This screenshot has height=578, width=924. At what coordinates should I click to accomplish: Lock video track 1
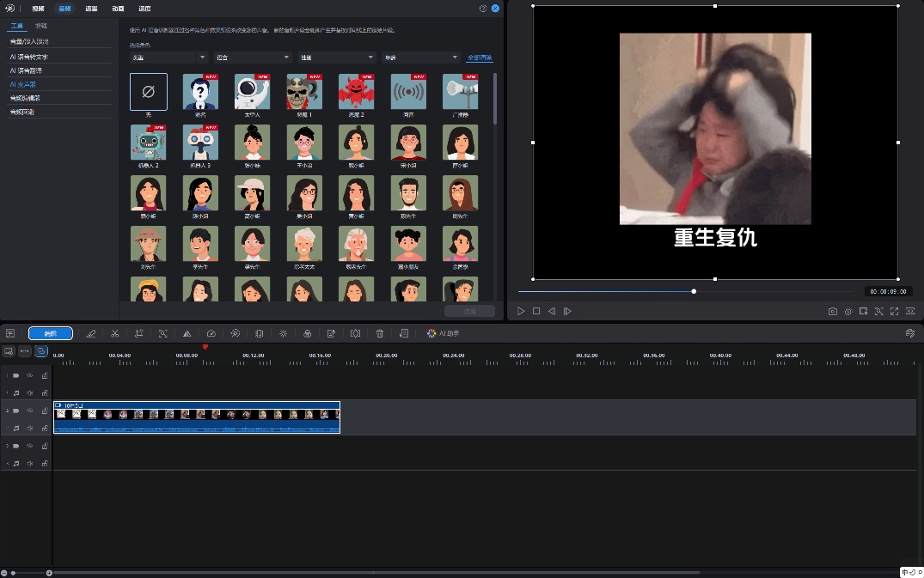[45, 375]
